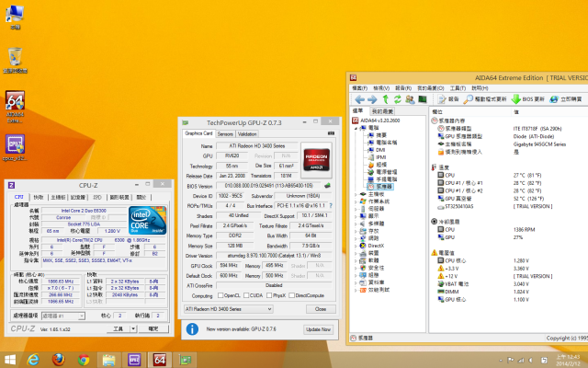Expand the operating system node with Windows flag
The height and width of the screenshot is (368, 588).
[356, 201]
